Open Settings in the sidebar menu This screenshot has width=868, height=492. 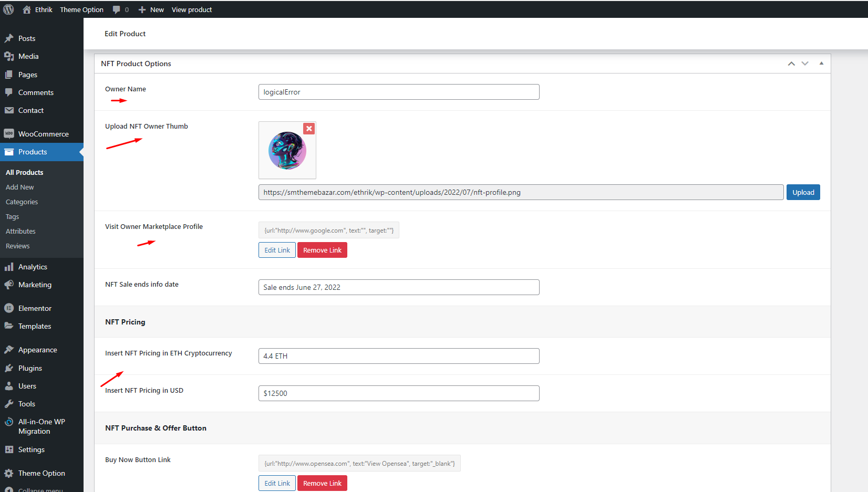(31, 449)
